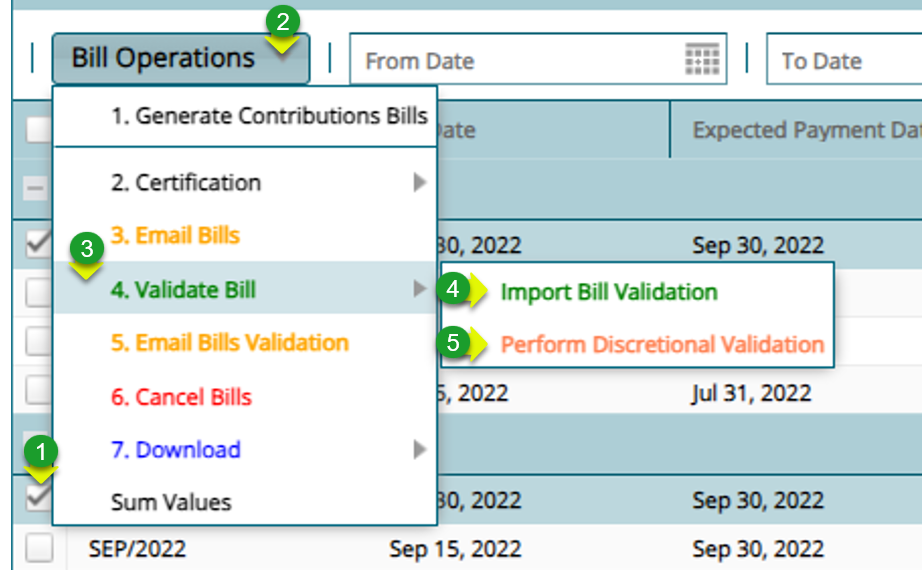The image size is (922, 570).
Task: Open the From Date calendar picker icon
Action: 702,59
